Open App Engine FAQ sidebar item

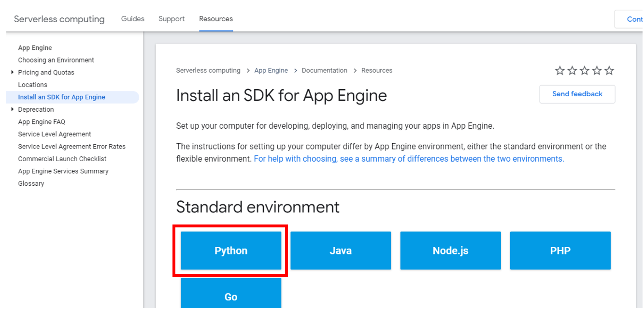click(42, 122)
